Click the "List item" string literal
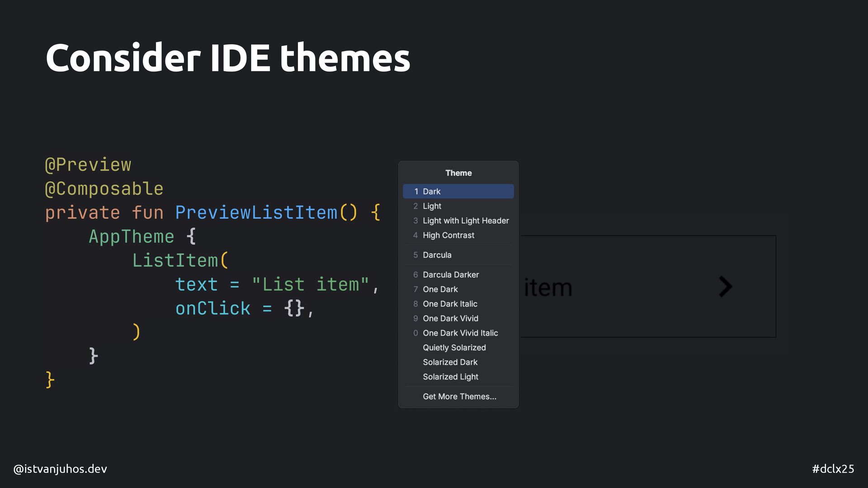The height and width of the screenshot is (488, 868). (310, 284)
